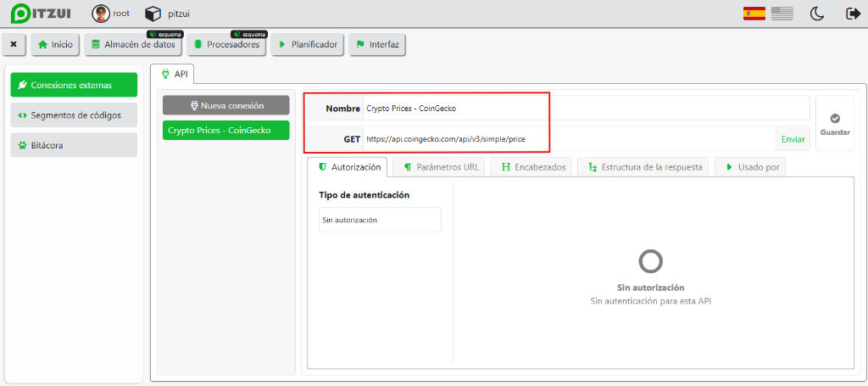This screenshot has width=868, height=386.
Task: Click the pitzui project name text
Action: point(179,14)
